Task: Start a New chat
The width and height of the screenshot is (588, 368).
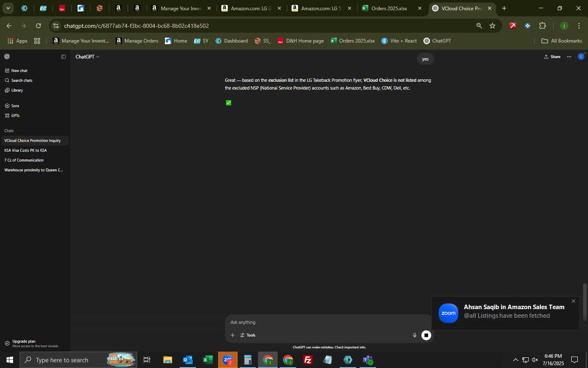Action: 16,71
